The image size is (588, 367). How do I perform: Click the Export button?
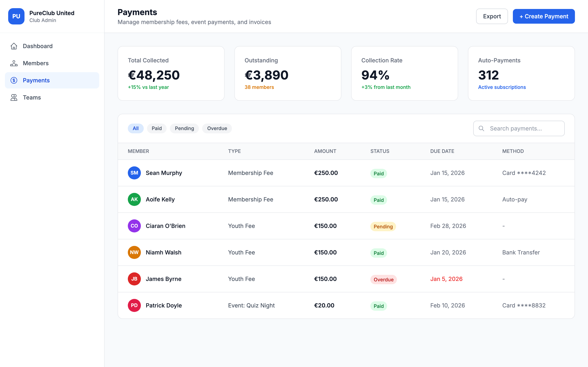(492, 16)
